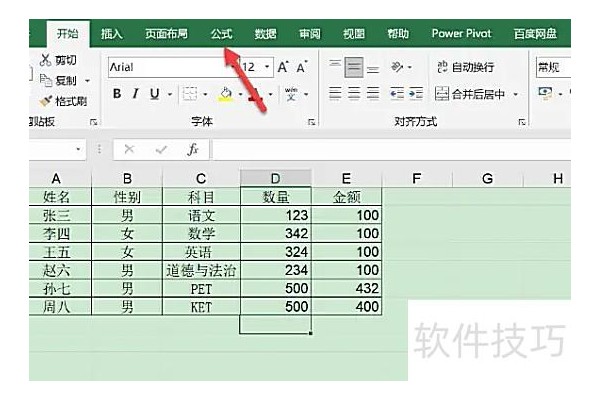The height and width of the screenshot is (400, 600).
Task: Align text right in cell
Action: point(373,93)
